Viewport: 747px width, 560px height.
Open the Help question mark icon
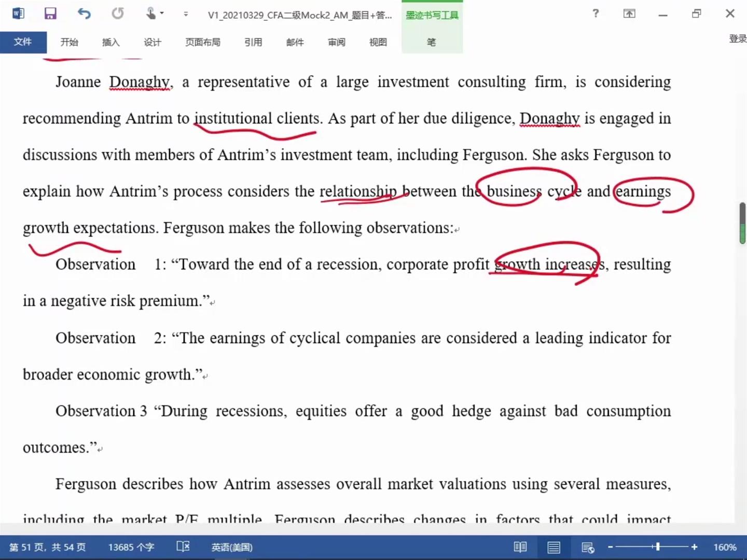point(596,13)
